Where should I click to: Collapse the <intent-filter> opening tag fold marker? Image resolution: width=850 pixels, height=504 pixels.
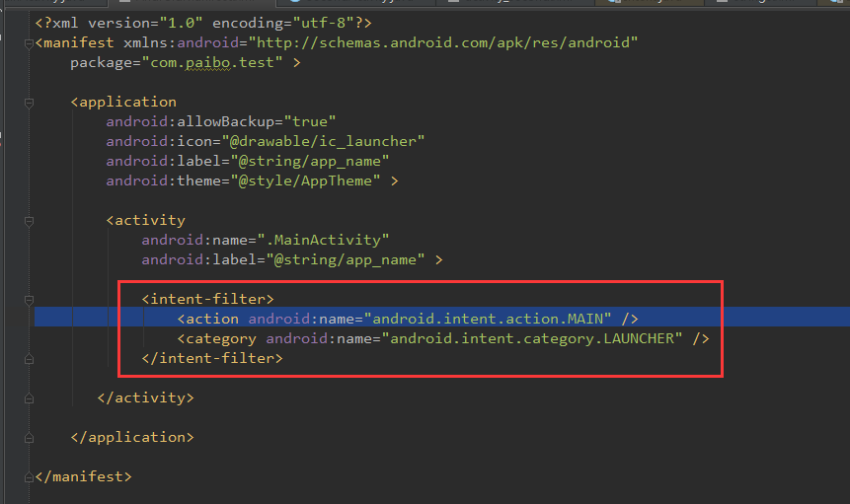tap(30, 300)
